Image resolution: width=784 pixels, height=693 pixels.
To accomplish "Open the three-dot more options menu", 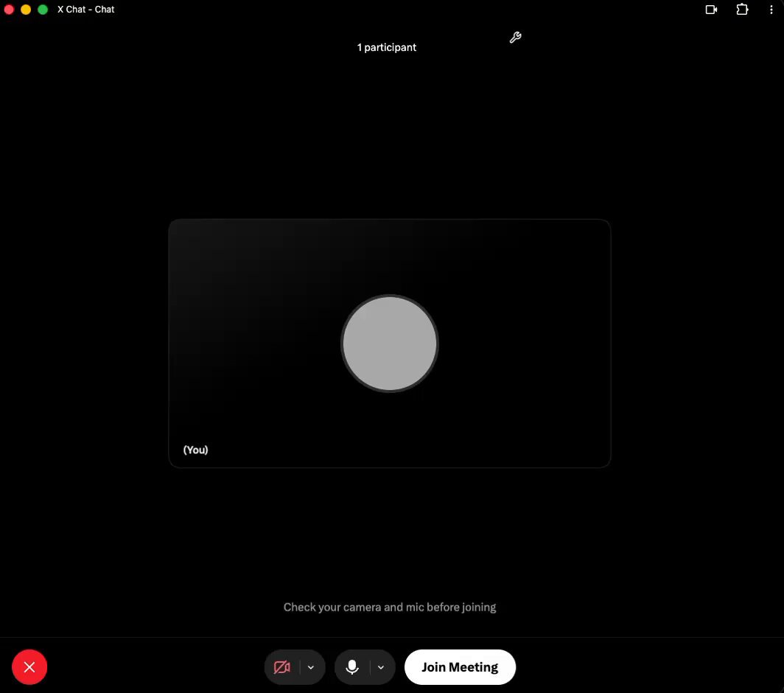I will [771, 10].
